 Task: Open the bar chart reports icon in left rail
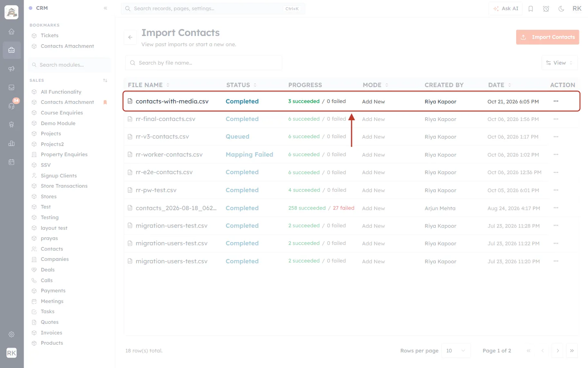coord(11,144)
